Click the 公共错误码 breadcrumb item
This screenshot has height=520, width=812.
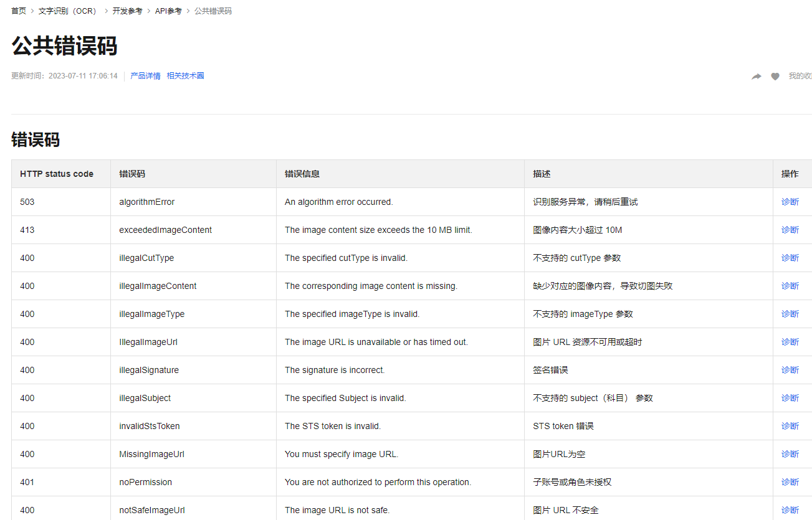pos(213,11)
